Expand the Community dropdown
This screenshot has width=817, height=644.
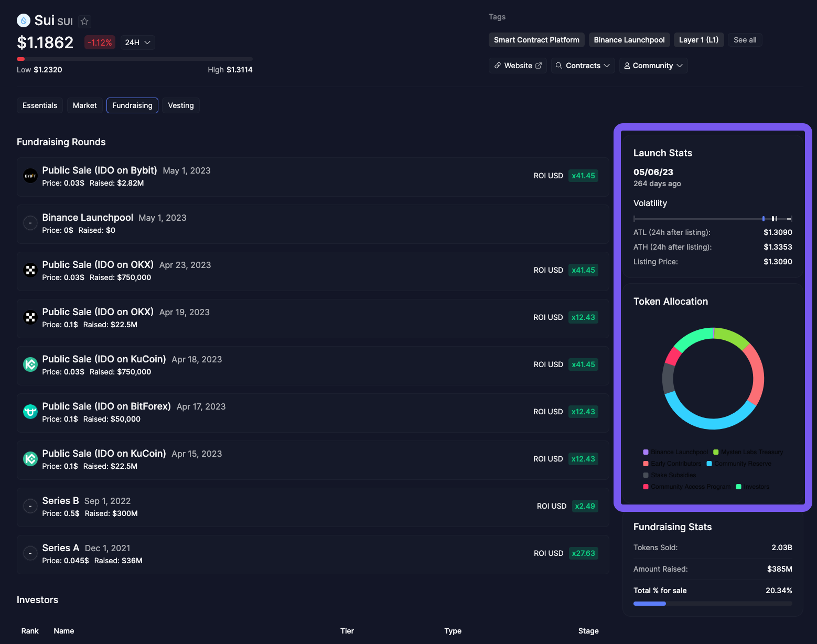pos(653,66)
